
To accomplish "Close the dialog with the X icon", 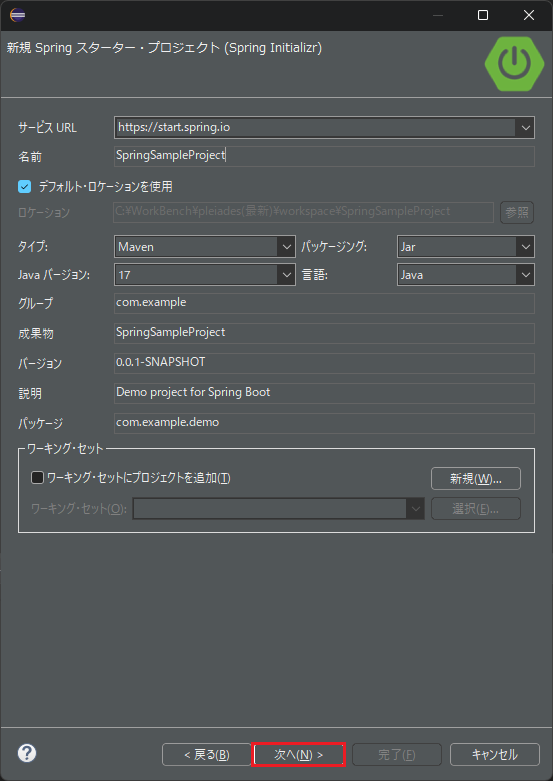I will [x=529, y=15].
